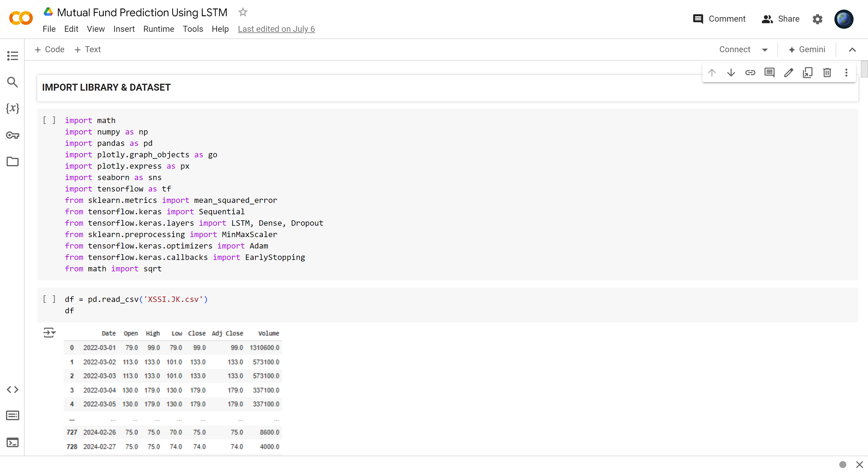Click the 1310600.0 volume cell
The image size is (868, 473).
(x=264, y=348)
